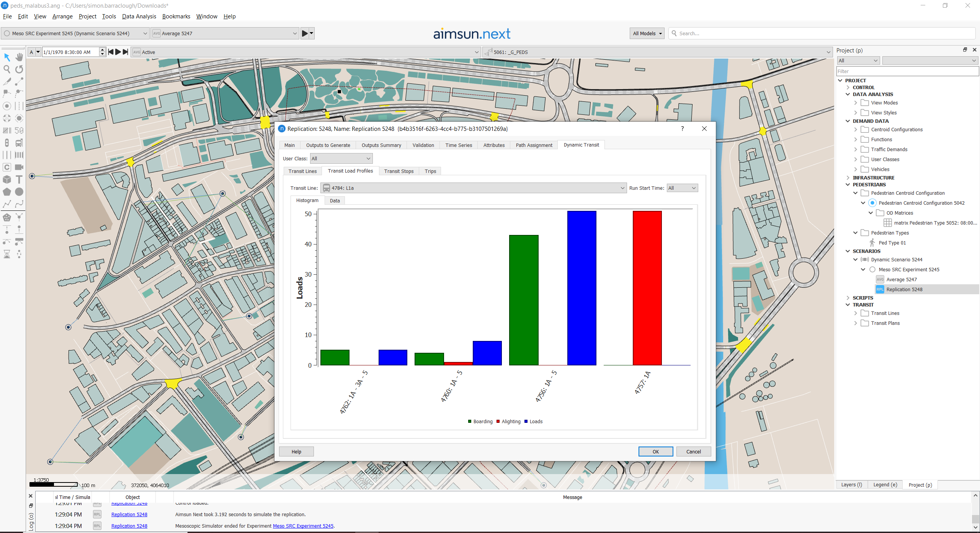Select the VMS 50 sign tool
The width and height of the screenshot is (980, 533).
tap(19, 130)
